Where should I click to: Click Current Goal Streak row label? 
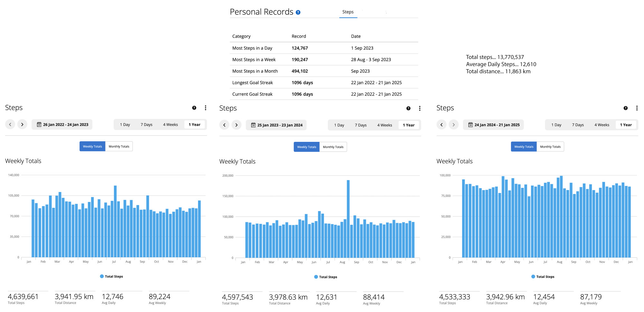[x=252, y=94]
